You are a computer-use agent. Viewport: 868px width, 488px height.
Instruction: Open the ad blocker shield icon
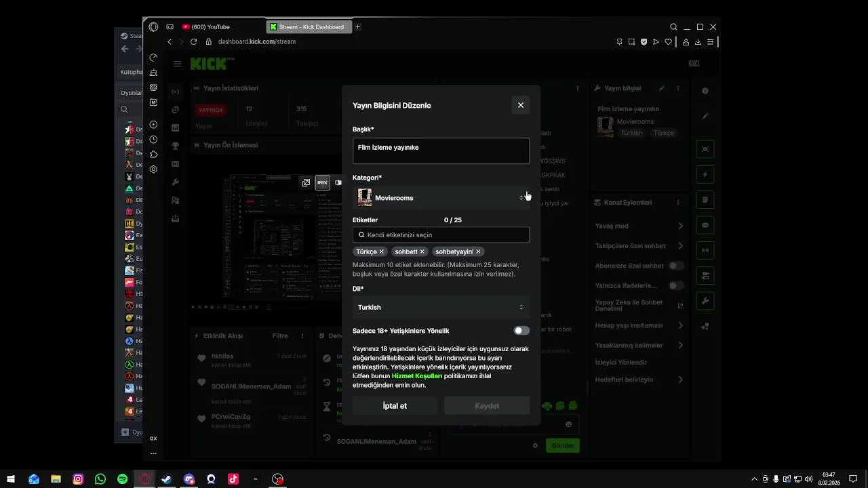(x=644, y=42)
